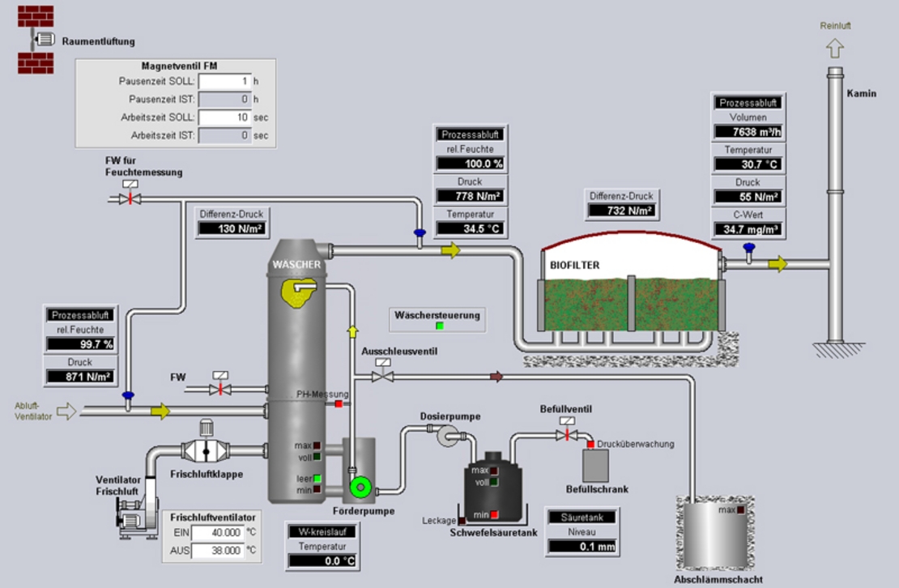
Task: Select the Frischluftklappe damper icon
Action: 205,450
